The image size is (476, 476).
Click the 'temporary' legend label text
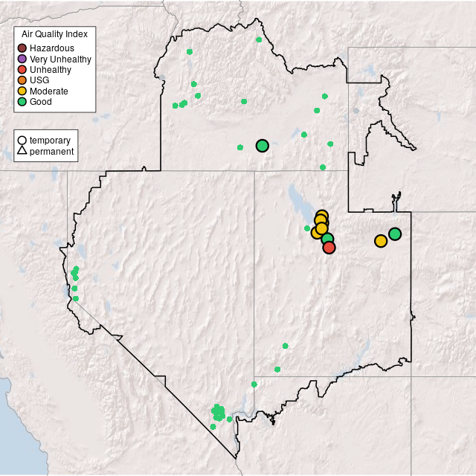50,141
